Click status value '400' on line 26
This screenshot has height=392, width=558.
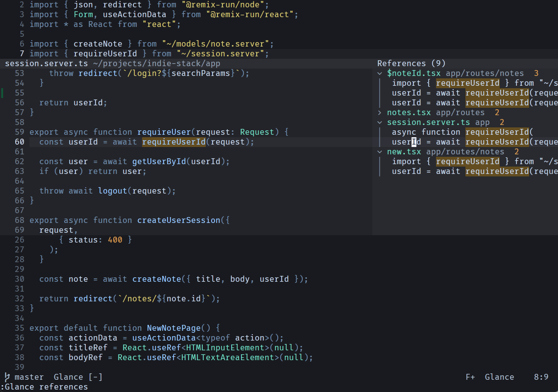coord(115,240)
